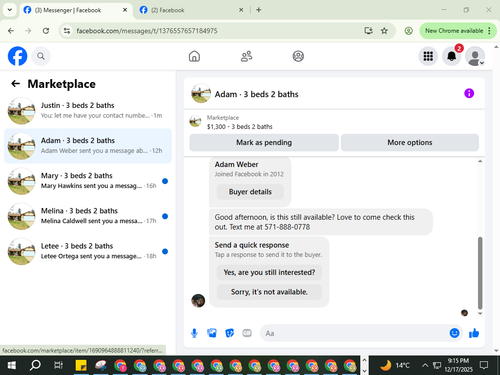Viewport: 500px width, 375px height.
Task: Open a new browser tab
Action: click(x=259, y=10)
